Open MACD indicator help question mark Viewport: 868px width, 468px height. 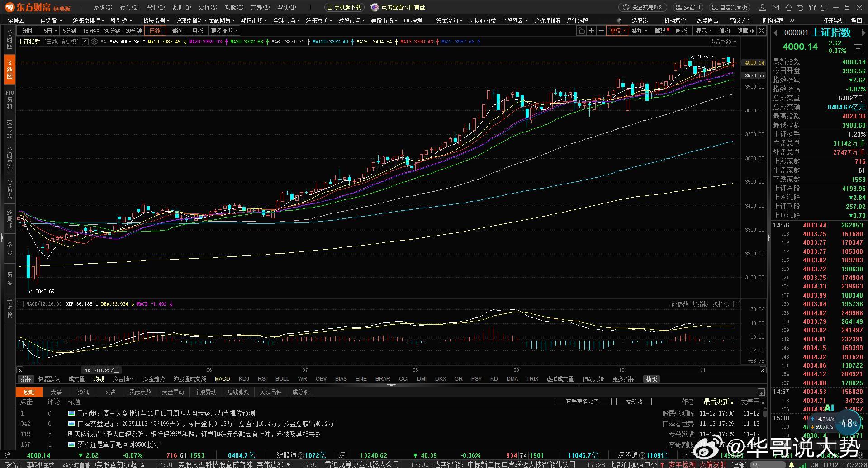[20, 304]
